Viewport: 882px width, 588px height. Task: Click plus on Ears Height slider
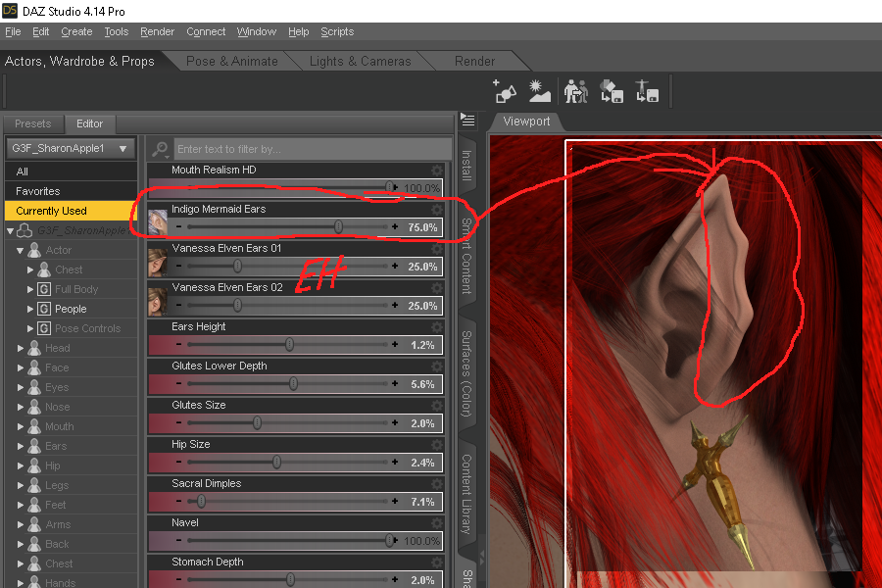coord(395,344)
